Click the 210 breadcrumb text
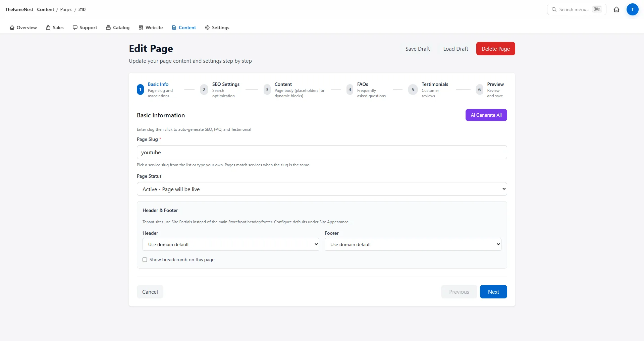Image resolution: width=644 pixels, height=341 pixels. point(82,9)
